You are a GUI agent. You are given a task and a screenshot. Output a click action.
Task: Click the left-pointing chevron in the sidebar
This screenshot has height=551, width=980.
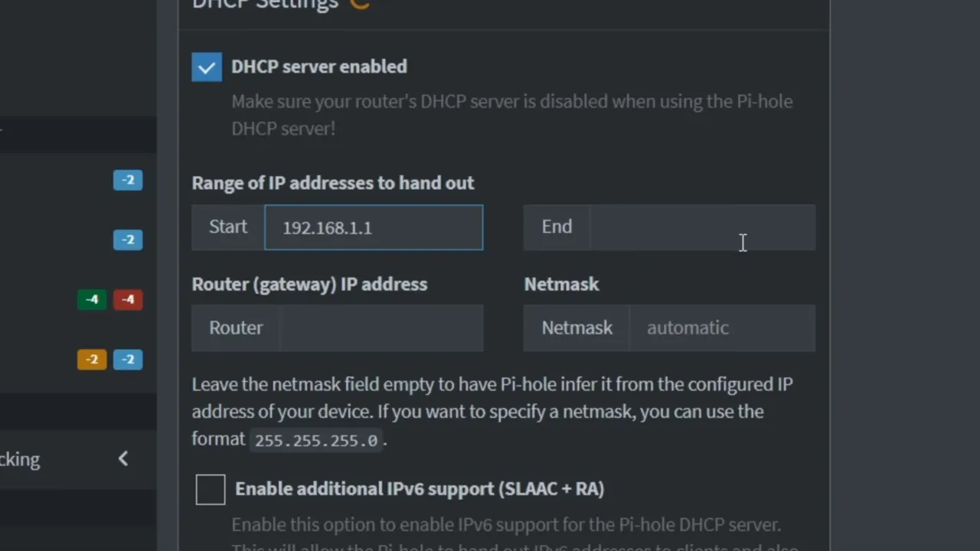click(122, 458)
